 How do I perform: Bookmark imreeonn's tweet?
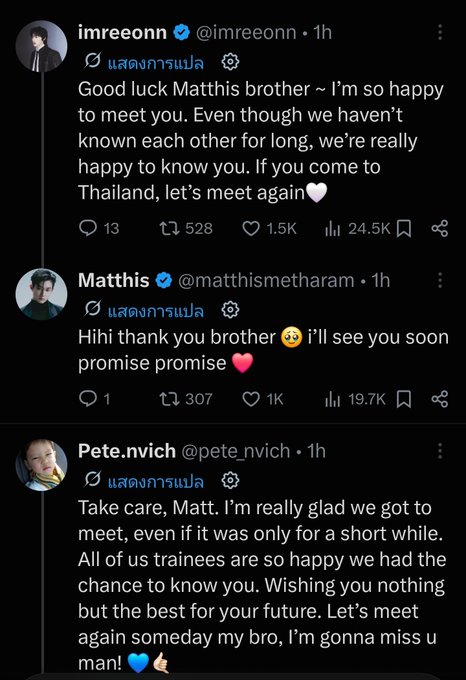(404, 229)
